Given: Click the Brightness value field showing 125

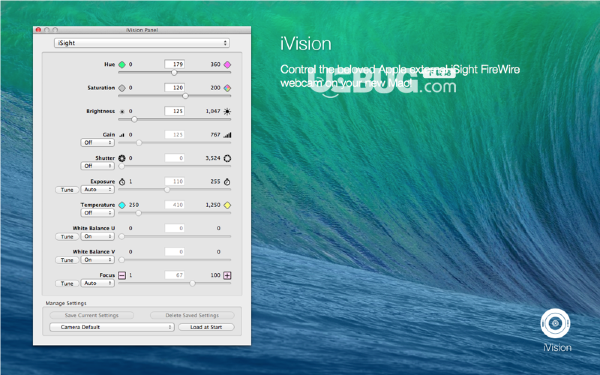Looking at the screenshot, I should click(x=174, y=111).
